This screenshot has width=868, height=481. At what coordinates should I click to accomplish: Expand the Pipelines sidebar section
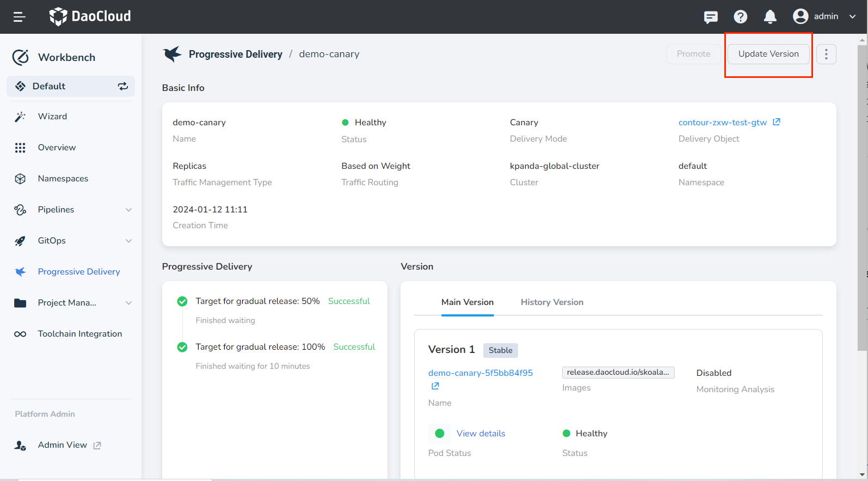tap(128, 210)
